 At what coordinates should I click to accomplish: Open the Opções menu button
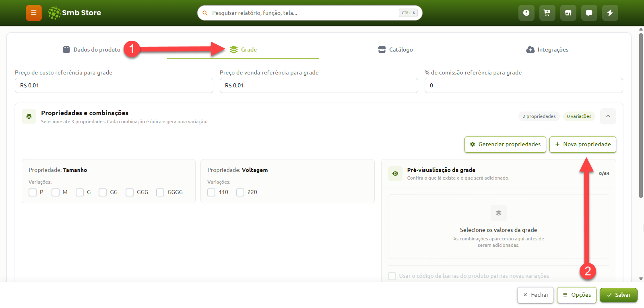pos(577,295)
